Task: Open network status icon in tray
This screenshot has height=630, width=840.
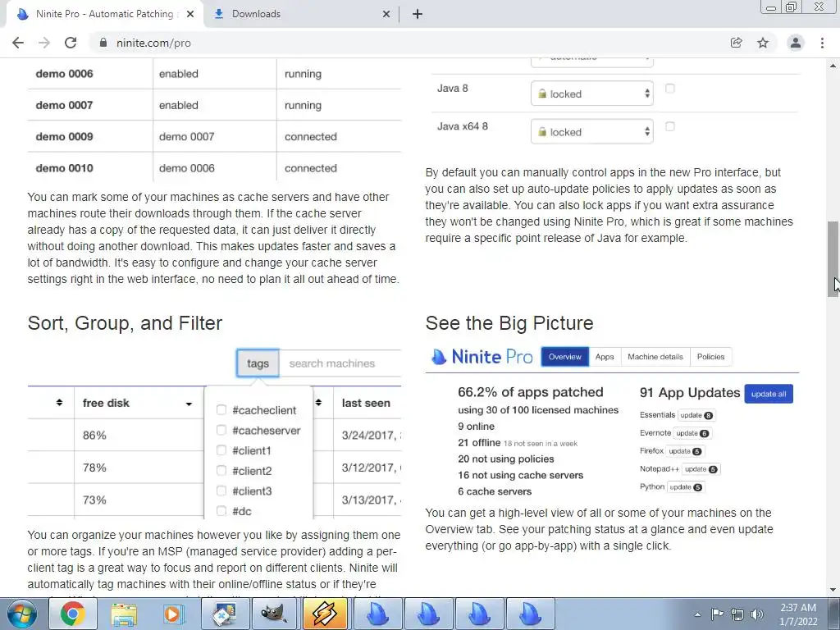Action: pos(737,614)
